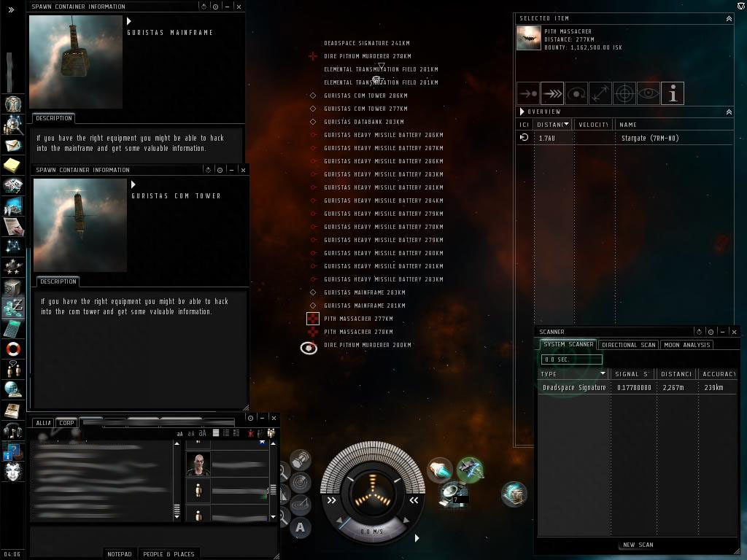
Task: Open the yellow notepad icon in sidebar
Action: click(x=12, y=166)
